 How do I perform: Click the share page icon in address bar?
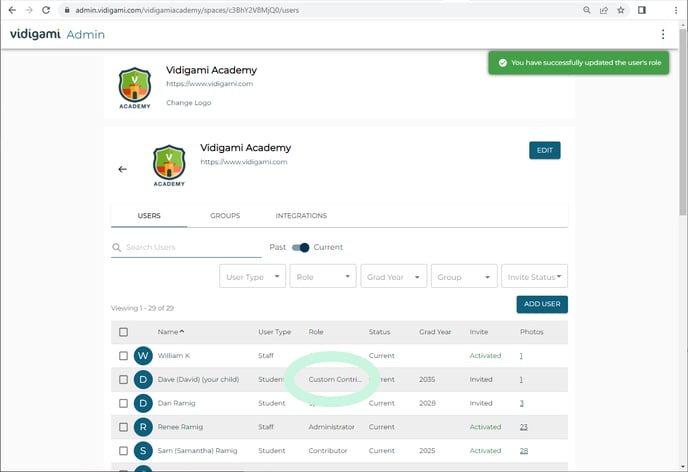pos(604,10)
